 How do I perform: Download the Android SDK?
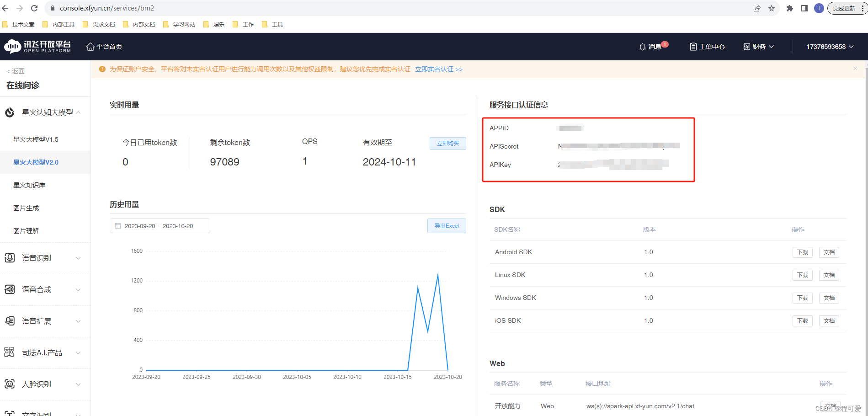(803, 252)
